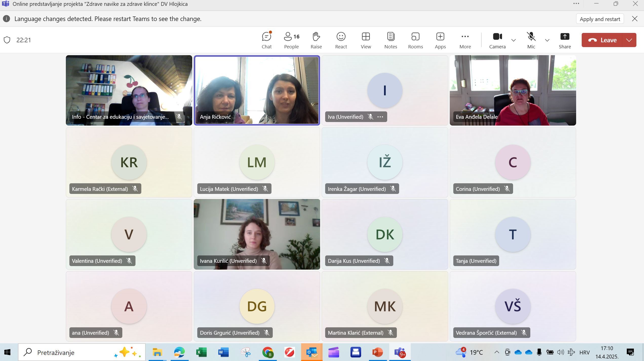This screenshot has height=361, width=644.
Task: Click the Pretraživanje taskbar search box
Action: [82, 352]
